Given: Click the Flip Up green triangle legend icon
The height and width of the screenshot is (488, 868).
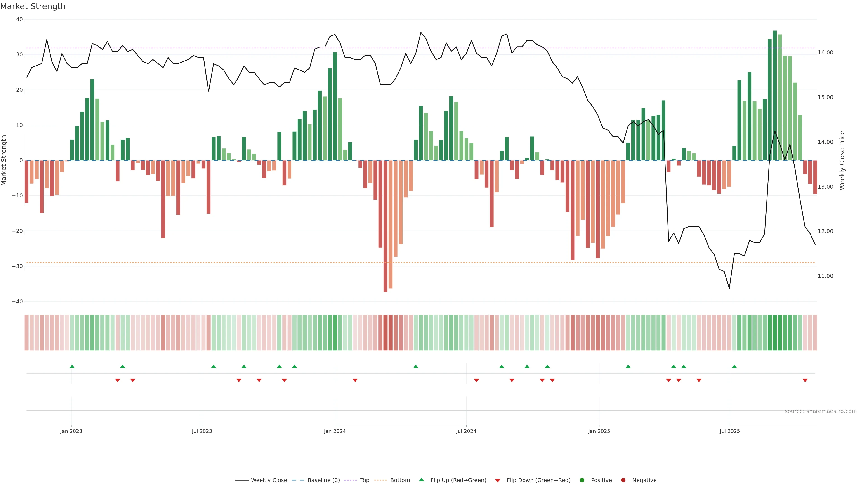Looking at the screenshot, I should (421, 480).
